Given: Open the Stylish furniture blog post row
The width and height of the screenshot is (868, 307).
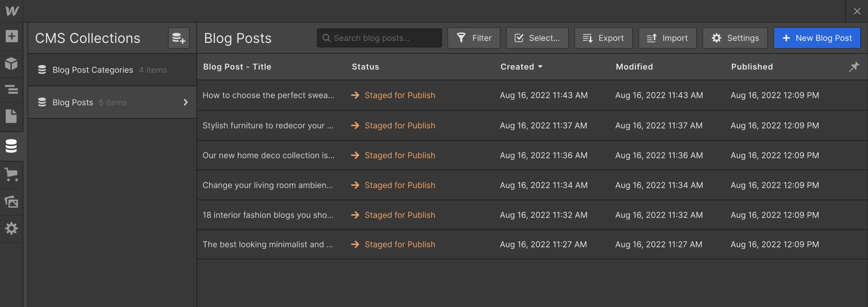Looking at the screenshot, I should (532, 126).
